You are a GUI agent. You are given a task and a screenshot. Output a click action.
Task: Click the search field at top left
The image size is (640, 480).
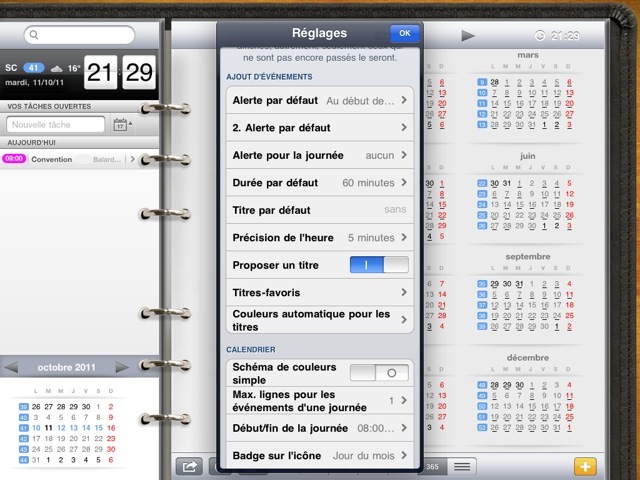click(x=80, y=35)
